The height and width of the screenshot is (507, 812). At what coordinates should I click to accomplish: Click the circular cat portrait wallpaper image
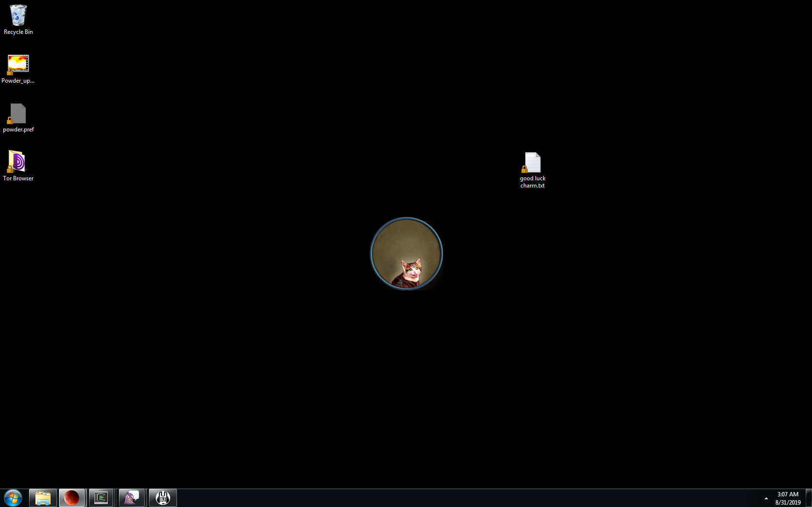coord(406,253)
